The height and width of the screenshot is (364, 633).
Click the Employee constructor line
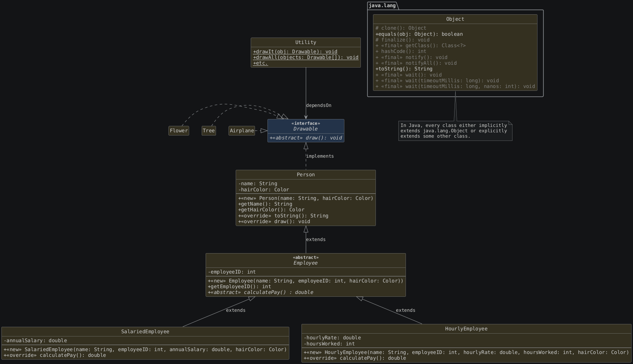point(306,281)
